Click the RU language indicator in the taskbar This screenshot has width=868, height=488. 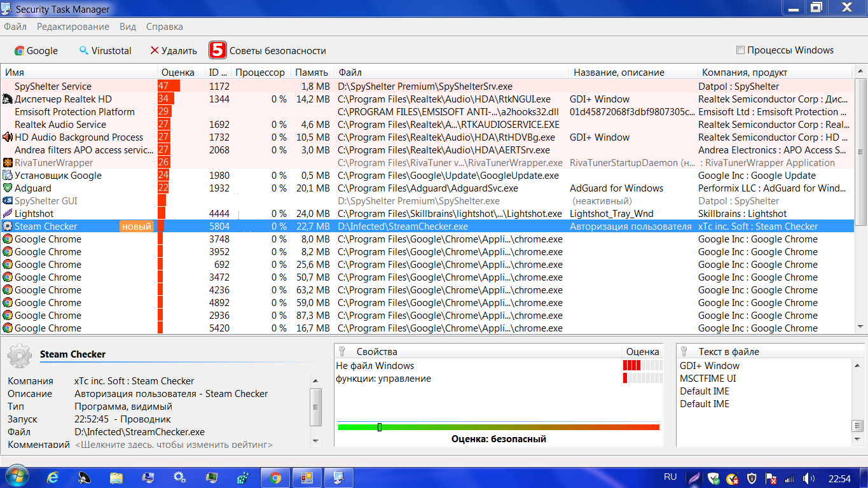pos(670,477)
